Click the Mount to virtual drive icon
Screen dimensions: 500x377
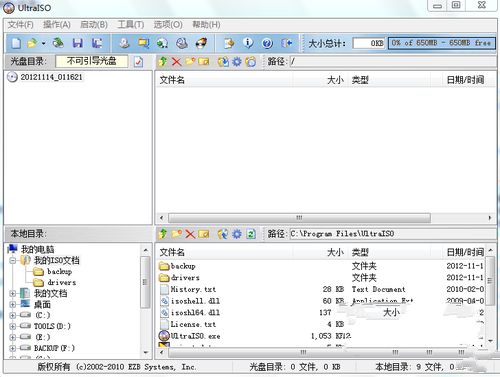click(182, 43)
